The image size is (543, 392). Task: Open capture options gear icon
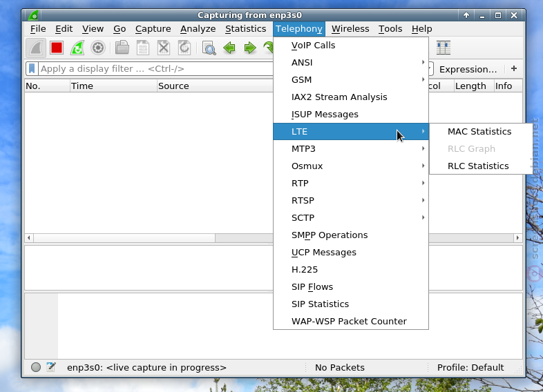[98, 48]
